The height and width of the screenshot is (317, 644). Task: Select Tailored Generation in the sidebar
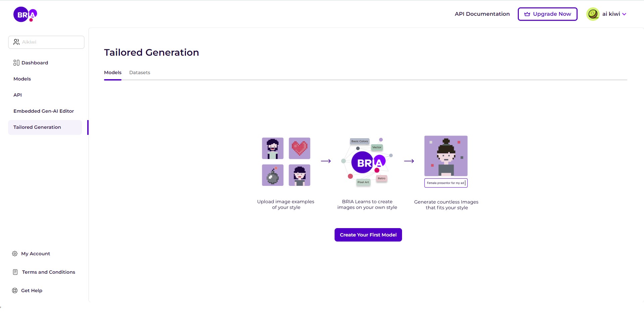point(45,127)
